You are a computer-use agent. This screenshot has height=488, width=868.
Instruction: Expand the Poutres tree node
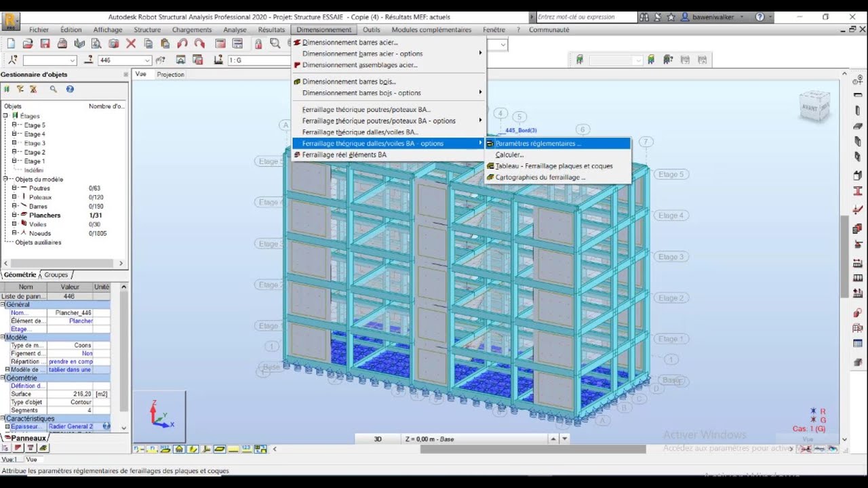14,188
